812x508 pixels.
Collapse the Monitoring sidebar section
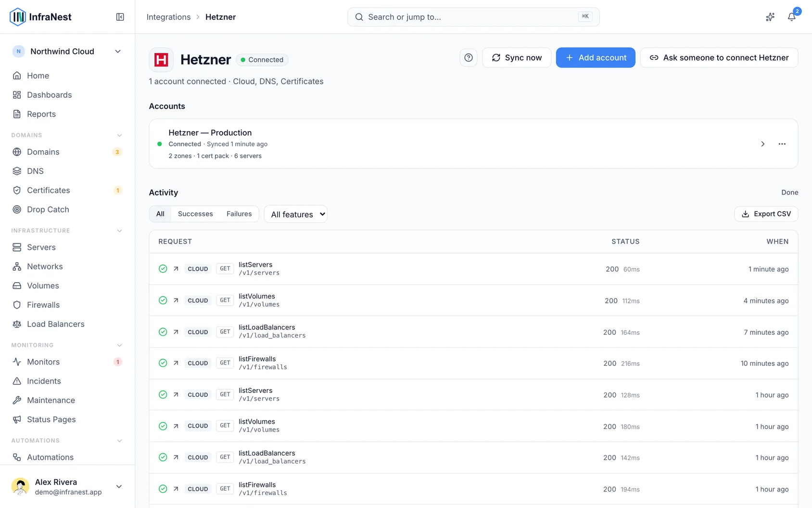click(x=119, y=345)
